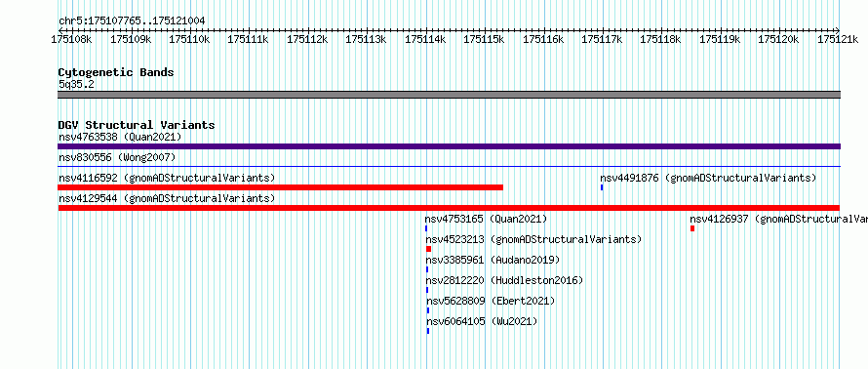Select the blue nsv3385961 variant marker
This screenshot has width=868, height=369.
tap(427, 269)
